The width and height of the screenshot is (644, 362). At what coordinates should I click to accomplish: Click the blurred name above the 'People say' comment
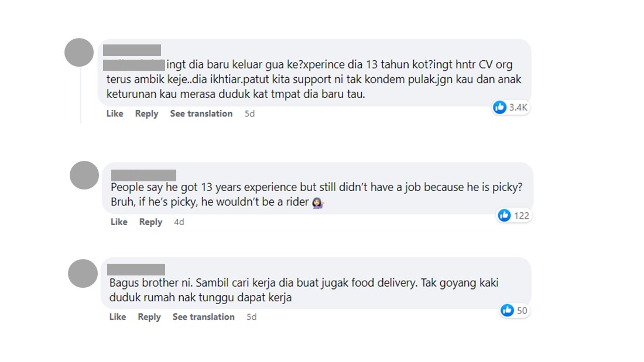coord(143,175)
